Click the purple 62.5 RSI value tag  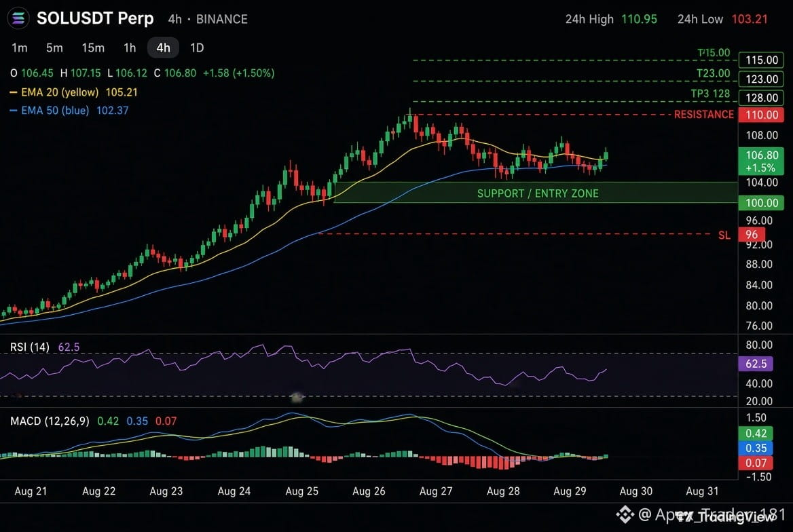click(x=756, y=364)
